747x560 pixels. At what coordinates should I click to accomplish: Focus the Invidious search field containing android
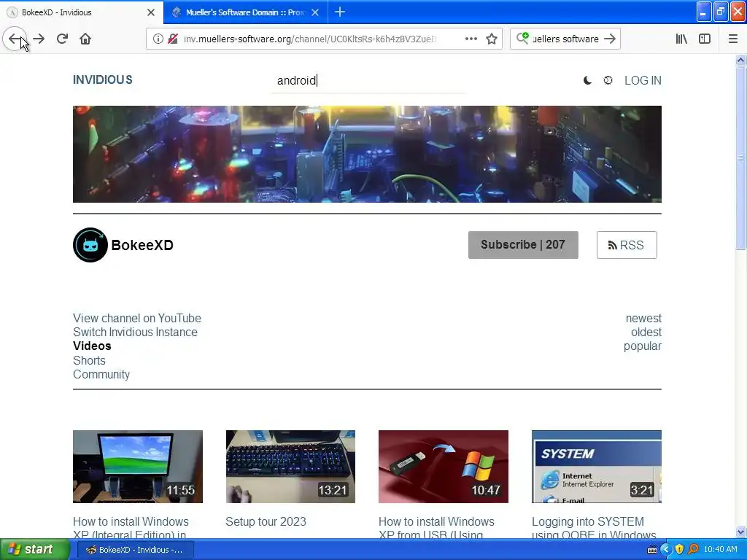click(368, 80)
